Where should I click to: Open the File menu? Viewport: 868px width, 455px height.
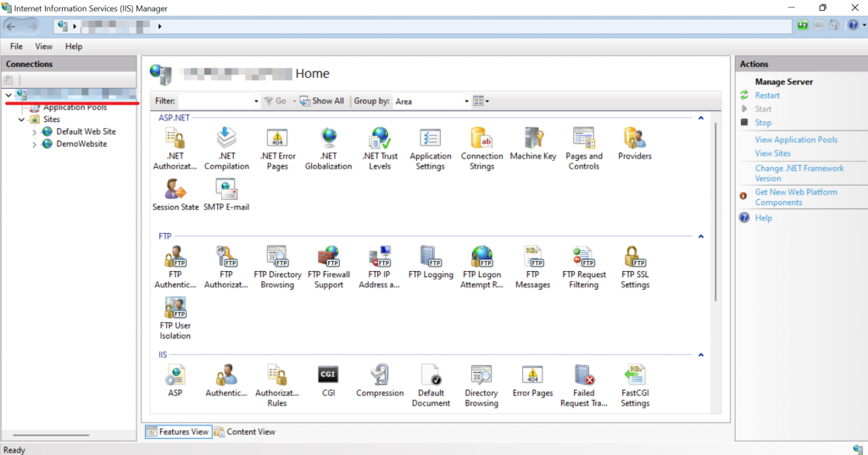coord(17,47)
